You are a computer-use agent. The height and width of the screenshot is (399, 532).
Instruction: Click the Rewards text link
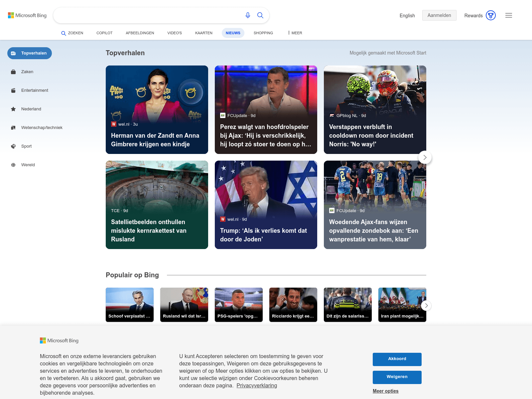pos(473,16)
